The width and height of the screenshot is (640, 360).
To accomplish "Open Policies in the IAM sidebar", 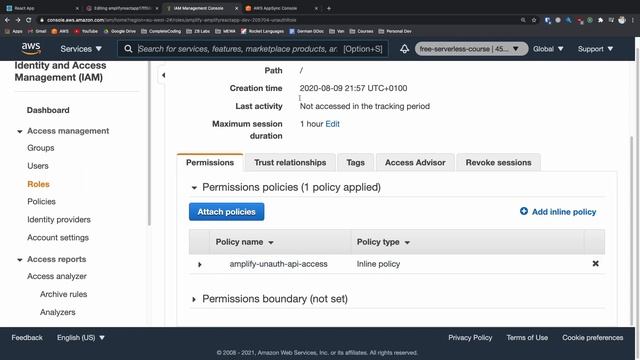I will tap(41, 202).
